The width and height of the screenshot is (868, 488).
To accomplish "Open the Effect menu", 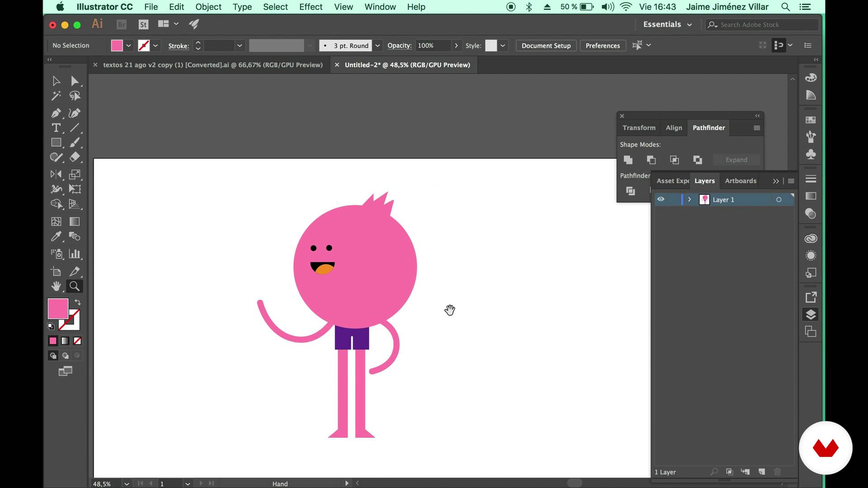I will (311, 7).
